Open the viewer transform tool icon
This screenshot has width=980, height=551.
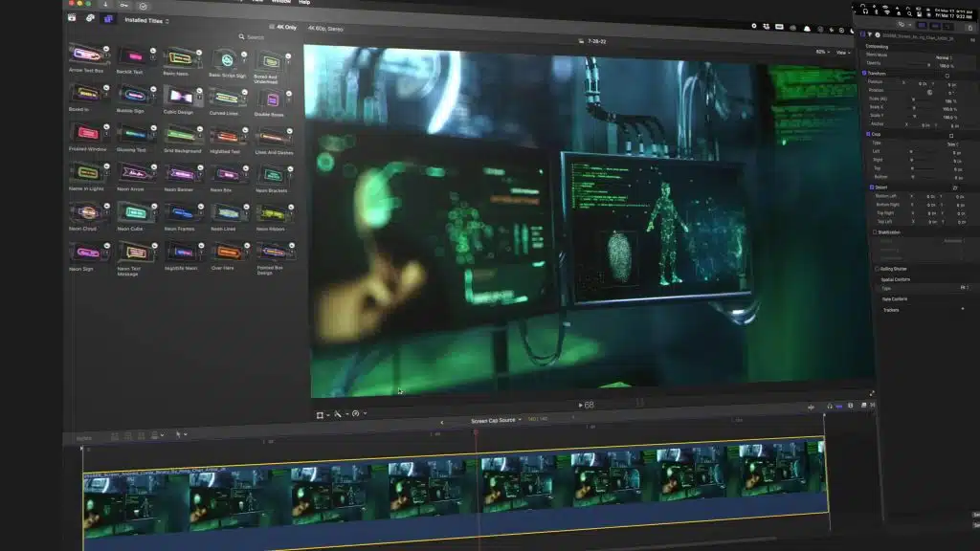click(320, 415)
